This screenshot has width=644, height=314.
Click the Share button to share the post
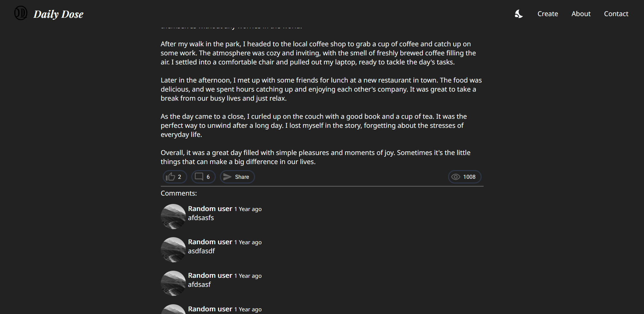(x=237, y=177)
